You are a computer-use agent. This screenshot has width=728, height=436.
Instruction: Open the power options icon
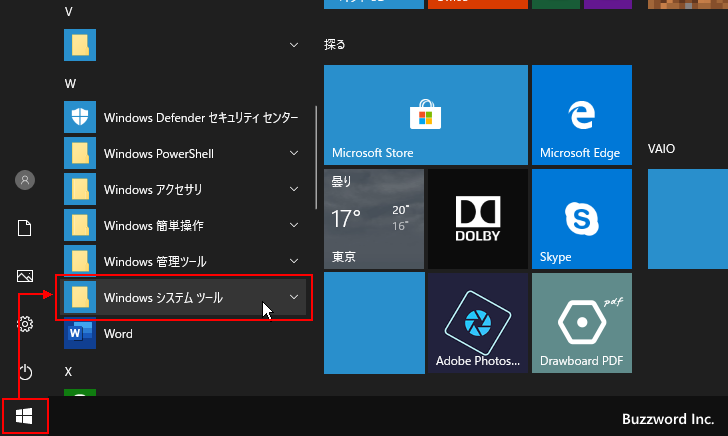click(x=25, y=372)
